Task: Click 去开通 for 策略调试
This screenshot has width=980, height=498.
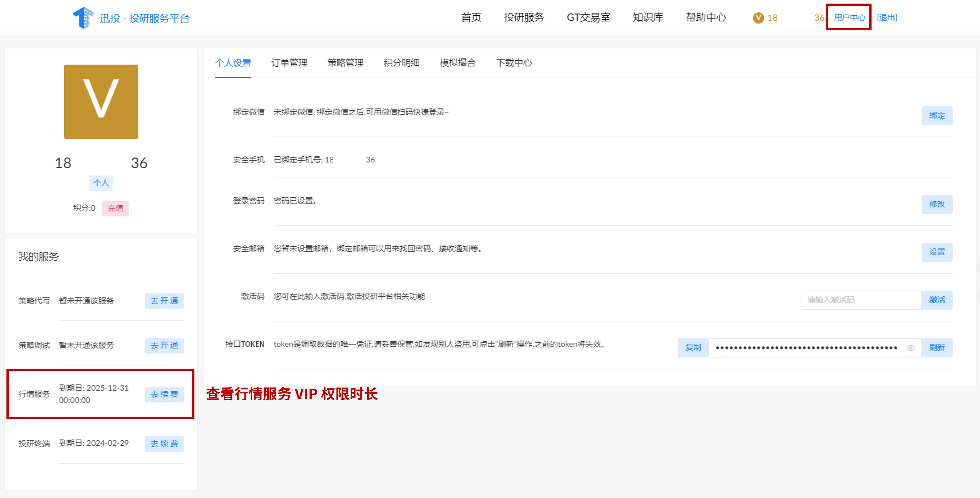Action: 164,345
